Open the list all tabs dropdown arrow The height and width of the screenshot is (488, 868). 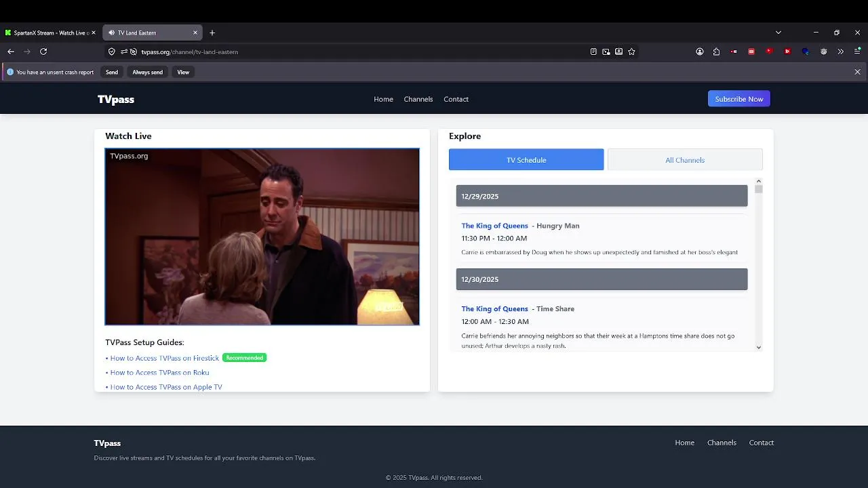(x=778, y=33)
